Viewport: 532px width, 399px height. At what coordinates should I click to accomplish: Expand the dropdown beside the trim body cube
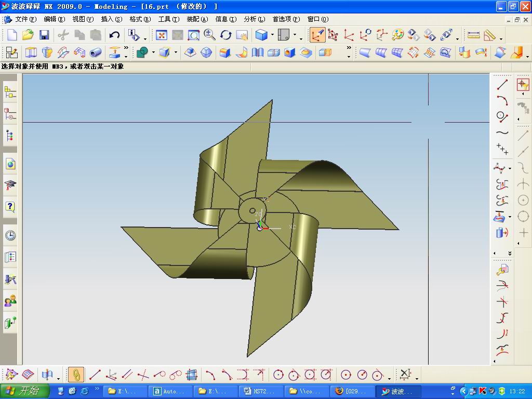(x=176, y=52)
